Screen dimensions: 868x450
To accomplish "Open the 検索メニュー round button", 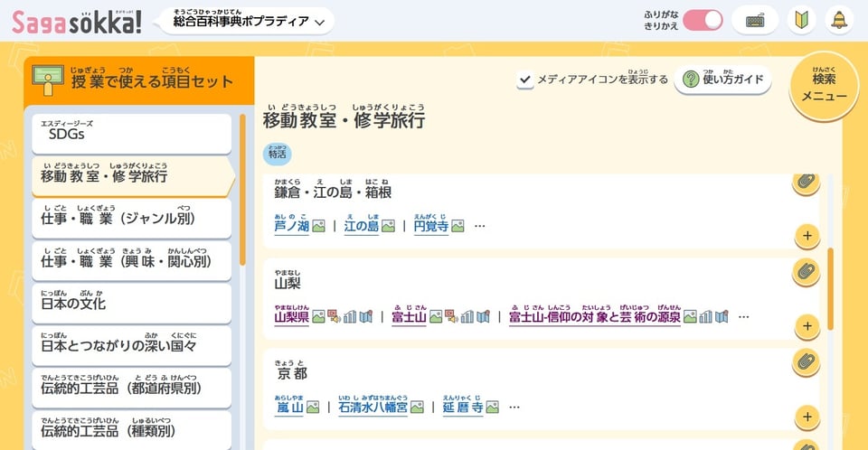I will pyautogui.click(x=824, y=86).
